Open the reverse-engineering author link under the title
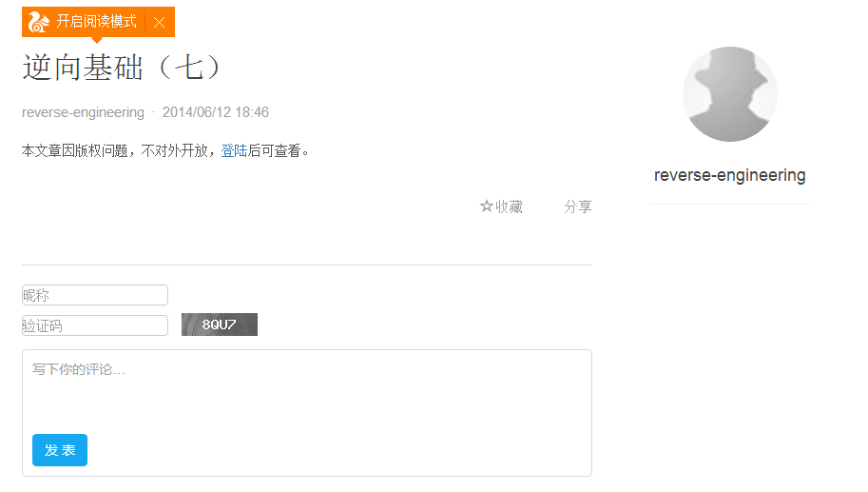The image size is (868, 492). pyautogui.click(x=83, y=112)
